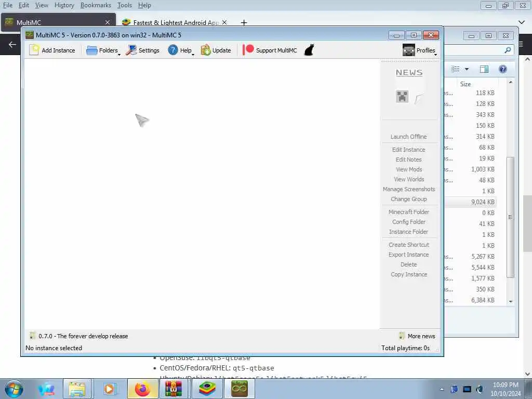Open the Firefox Help menu

coord(144,5)
